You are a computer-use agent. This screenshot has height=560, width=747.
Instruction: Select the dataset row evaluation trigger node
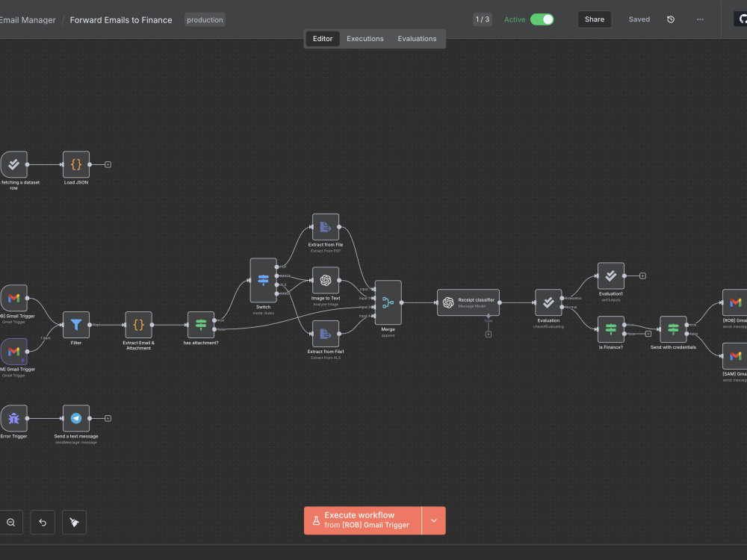click(x=13, y=164)
